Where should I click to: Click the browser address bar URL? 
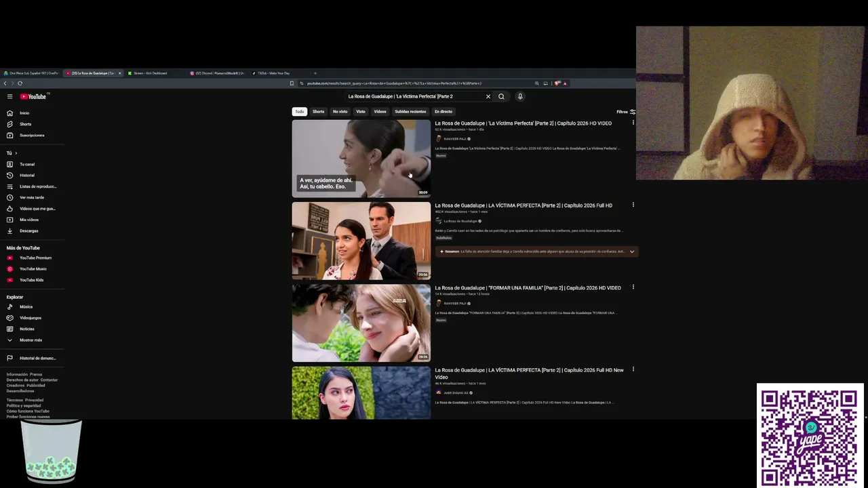point(394,83)
